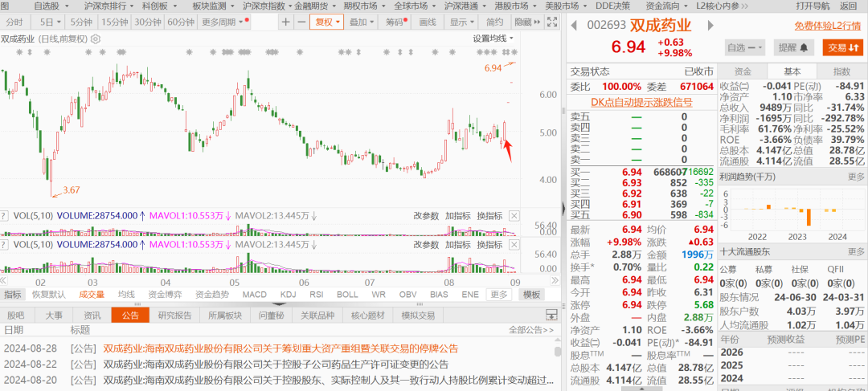Click 更多 beside 十大流通股东
This screenshot has width=868, height=391.
point(856,251)
